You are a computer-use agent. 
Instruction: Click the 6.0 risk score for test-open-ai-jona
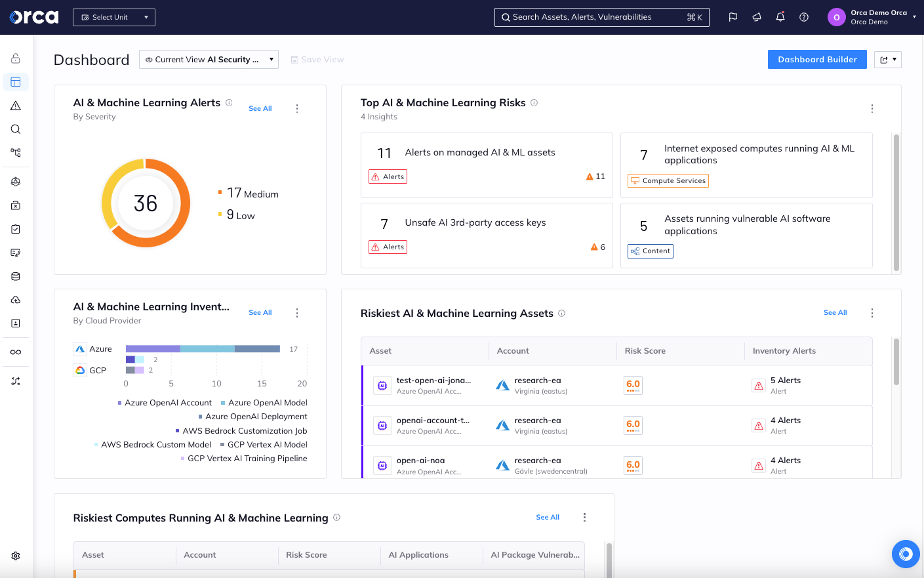[x=632, y=386]
